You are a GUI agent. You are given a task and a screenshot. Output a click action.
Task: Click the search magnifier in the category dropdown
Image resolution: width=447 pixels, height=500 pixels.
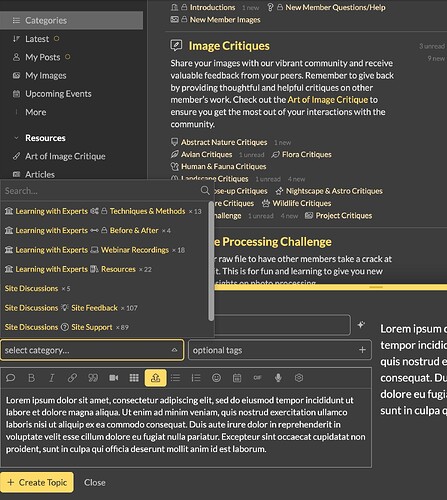(205, 190)
